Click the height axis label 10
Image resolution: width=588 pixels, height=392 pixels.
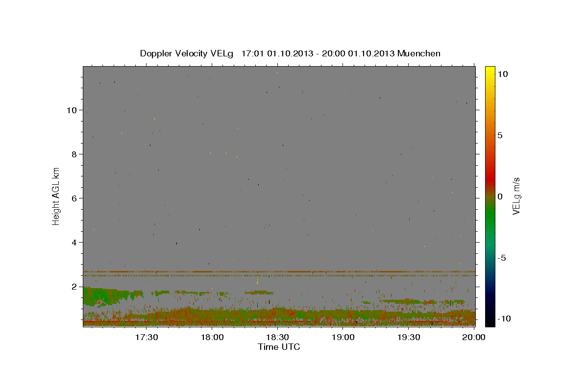(x=72, y=110)
